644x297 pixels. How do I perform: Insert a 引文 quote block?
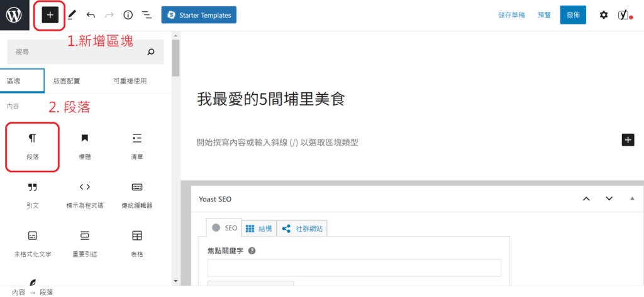click(33, 196)
